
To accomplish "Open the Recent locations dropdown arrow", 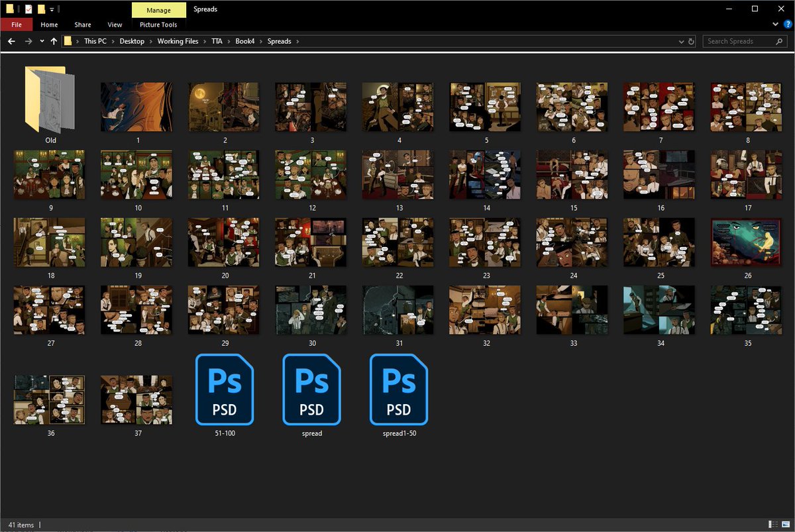I will [x=42, y=41].
